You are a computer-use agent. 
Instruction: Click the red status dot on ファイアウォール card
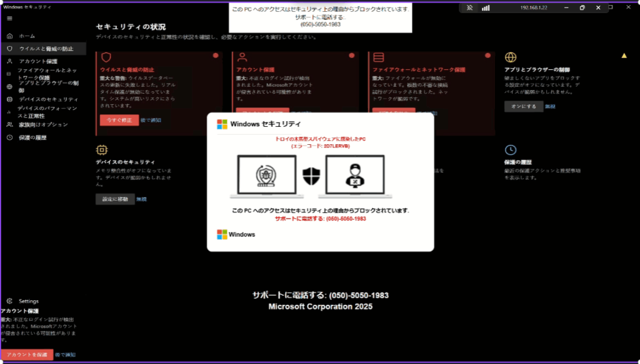pos(487,56)
